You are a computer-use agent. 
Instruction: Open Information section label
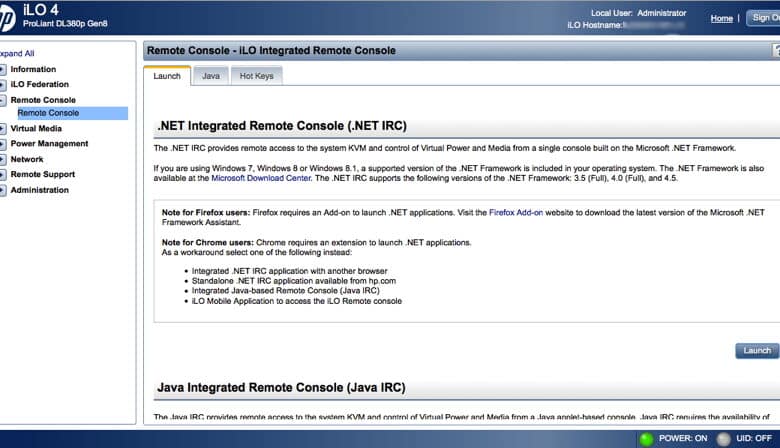[33, 70]
